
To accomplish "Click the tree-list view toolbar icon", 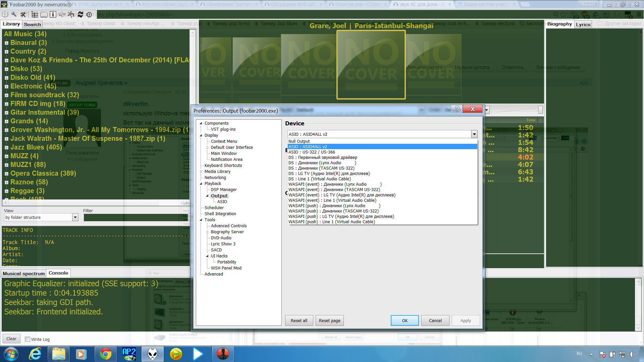I will point(35,14).
